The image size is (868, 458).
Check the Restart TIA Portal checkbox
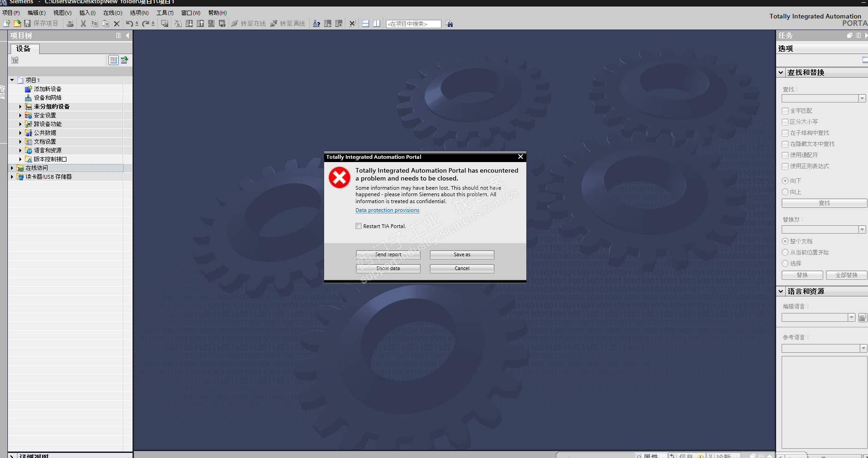[358, 226]
